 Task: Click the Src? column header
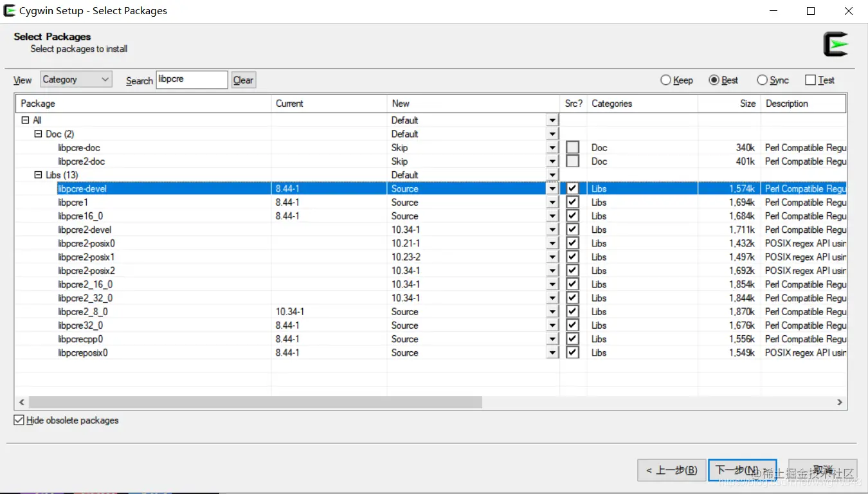(x=574, y=104)
